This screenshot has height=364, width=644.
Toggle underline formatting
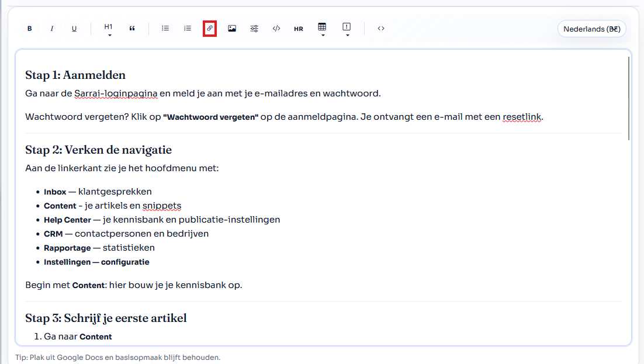74,27
